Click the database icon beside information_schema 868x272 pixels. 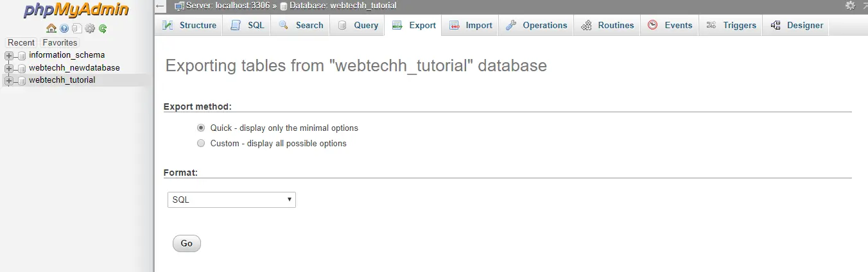pyautogui.click(x=22, y=55)
